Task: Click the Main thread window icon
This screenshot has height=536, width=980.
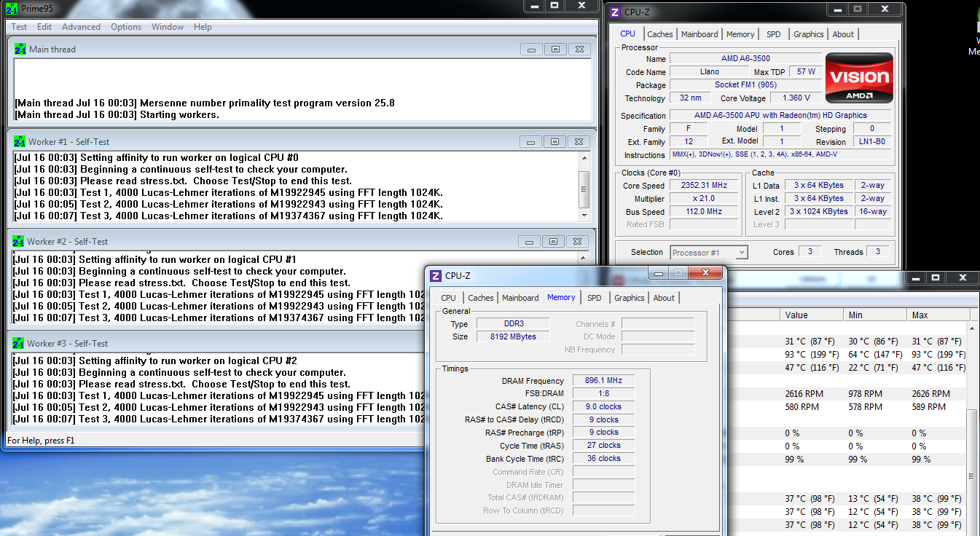Action: point(21,50)
